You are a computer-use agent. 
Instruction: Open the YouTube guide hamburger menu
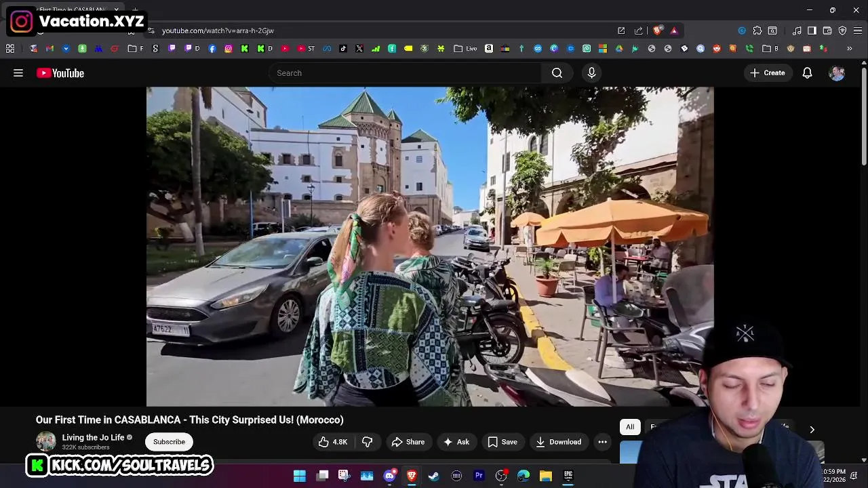pos(18,73)
